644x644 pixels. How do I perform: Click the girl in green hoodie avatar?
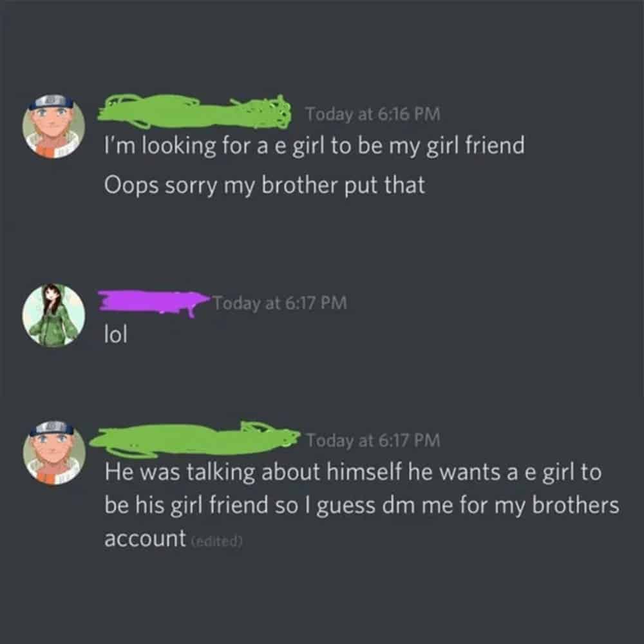54,316
